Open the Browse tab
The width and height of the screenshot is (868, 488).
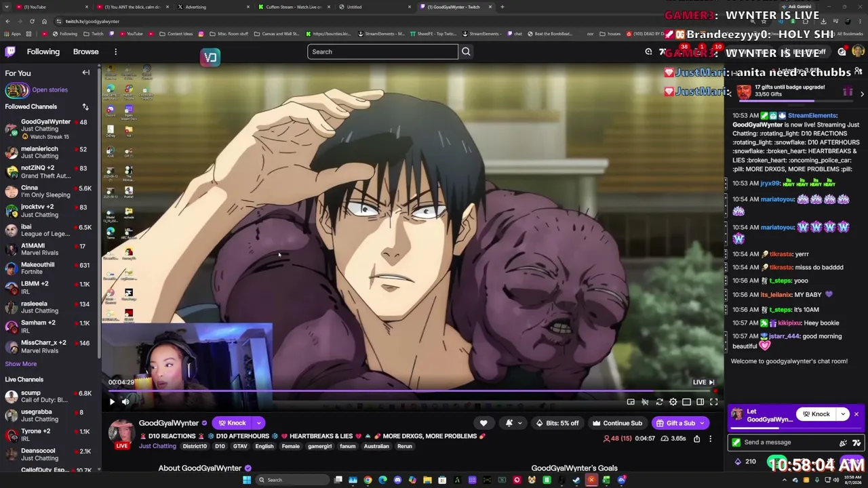(86, 52)
